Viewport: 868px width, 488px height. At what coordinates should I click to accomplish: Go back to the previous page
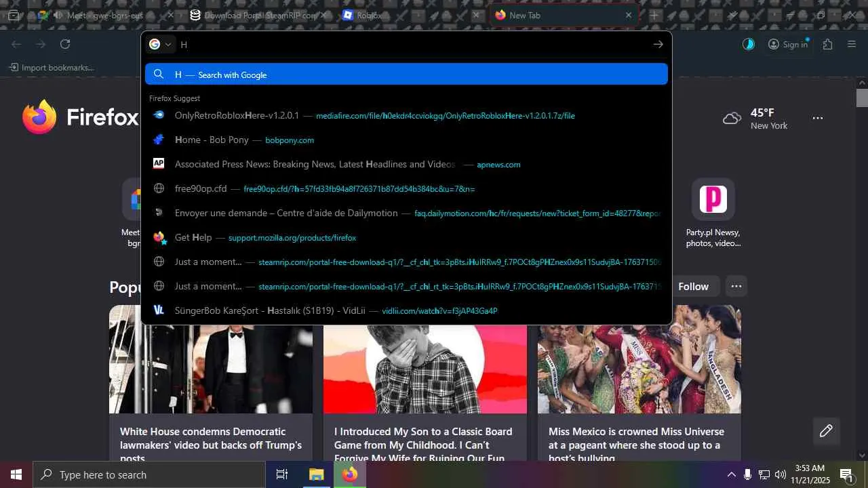point(16,44)
